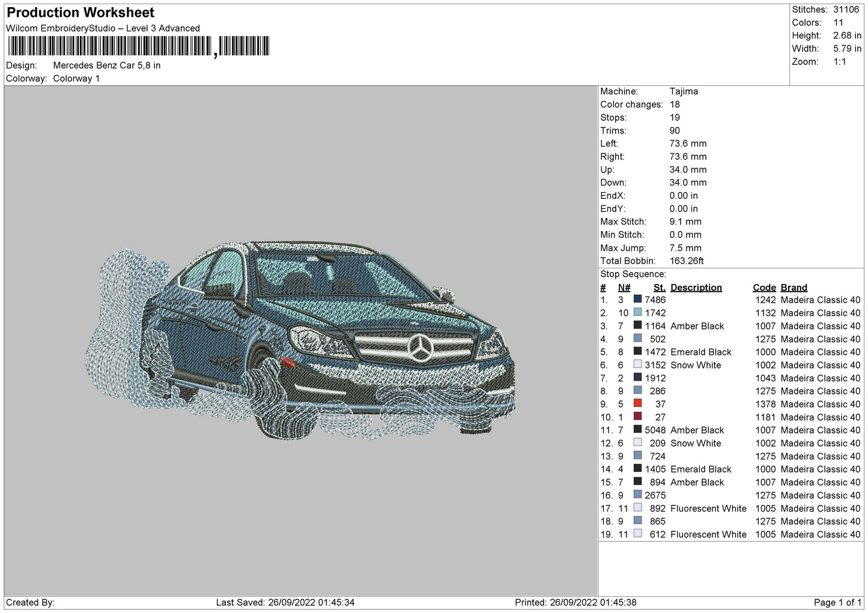
Task: Click the Stitches value '31106'
Action: (x=846, y=10)
